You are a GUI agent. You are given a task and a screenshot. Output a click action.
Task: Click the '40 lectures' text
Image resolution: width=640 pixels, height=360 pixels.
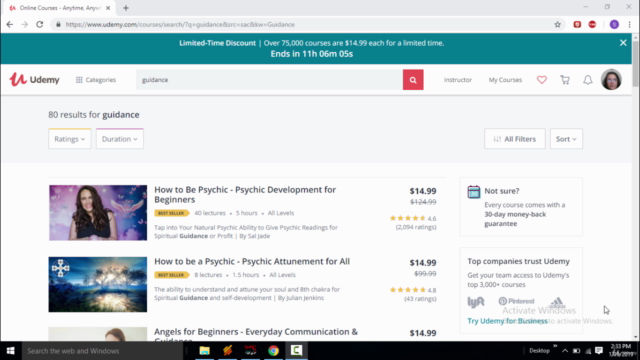pyautogui.click(x=210, y=213)
